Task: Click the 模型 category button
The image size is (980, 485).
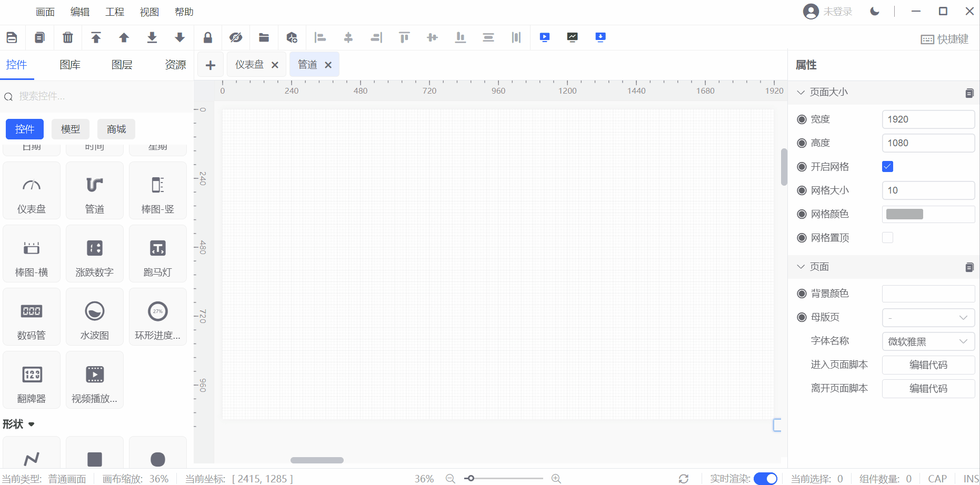Action: 71,129
